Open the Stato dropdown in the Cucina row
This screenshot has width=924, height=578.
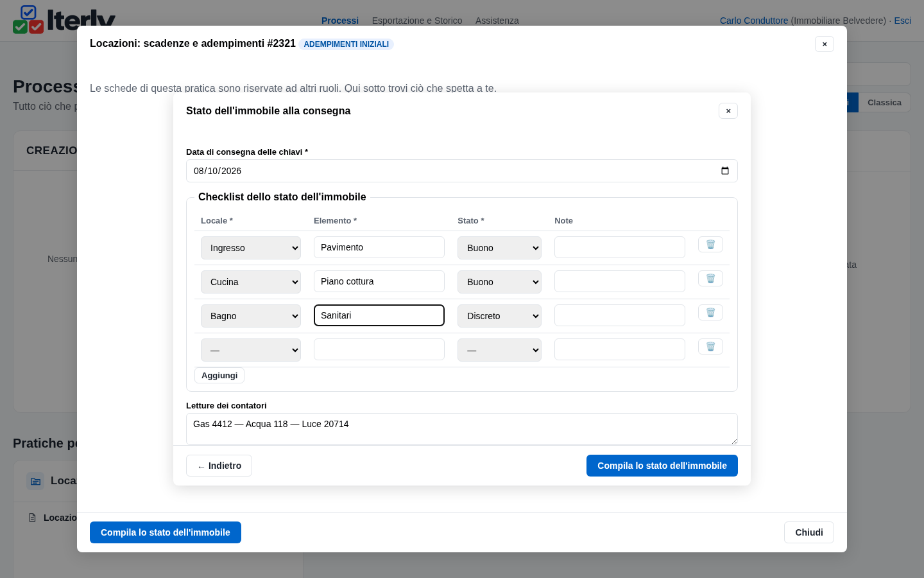click(499, 282)
